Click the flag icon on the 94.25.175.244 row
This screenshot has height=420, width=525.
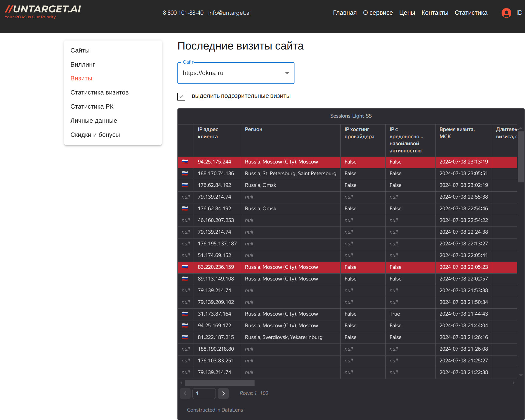click(186, 162)
